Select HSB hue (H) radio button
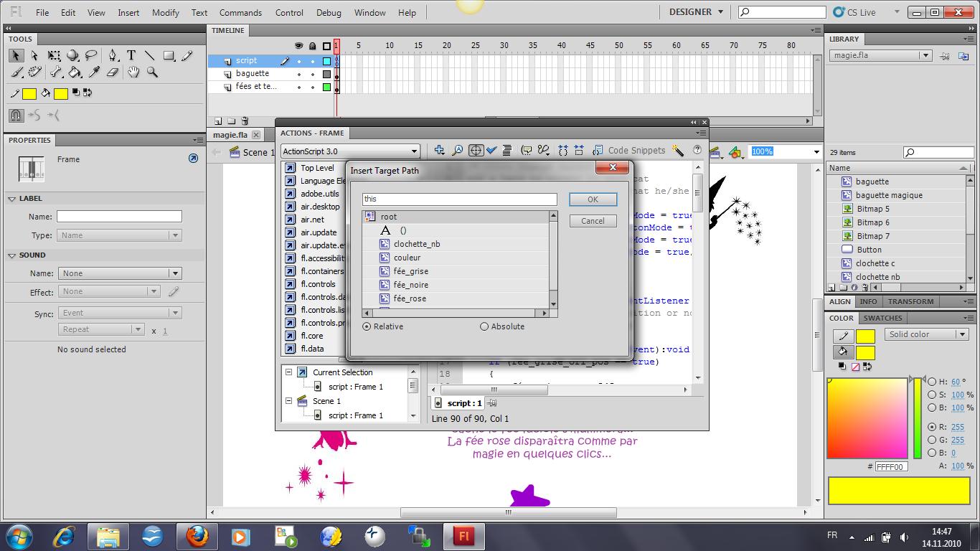 point(932,382)
